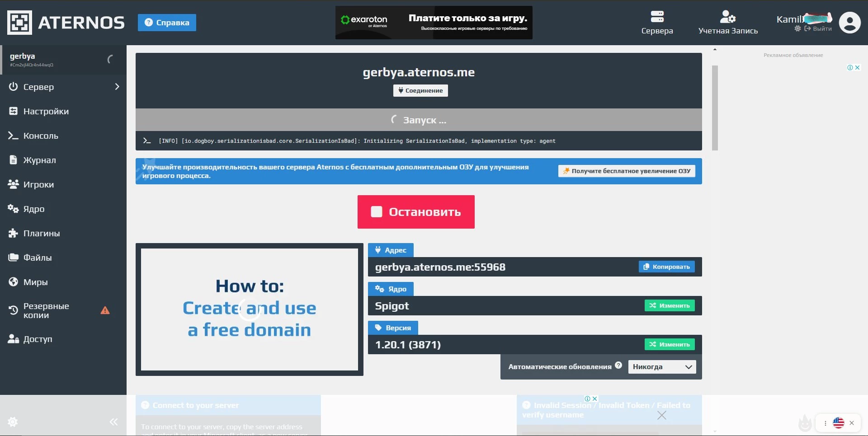The height and width of the screenshot is (436, 868).
Task: Open the Сервер sidebar item
Action: (63, 87)
